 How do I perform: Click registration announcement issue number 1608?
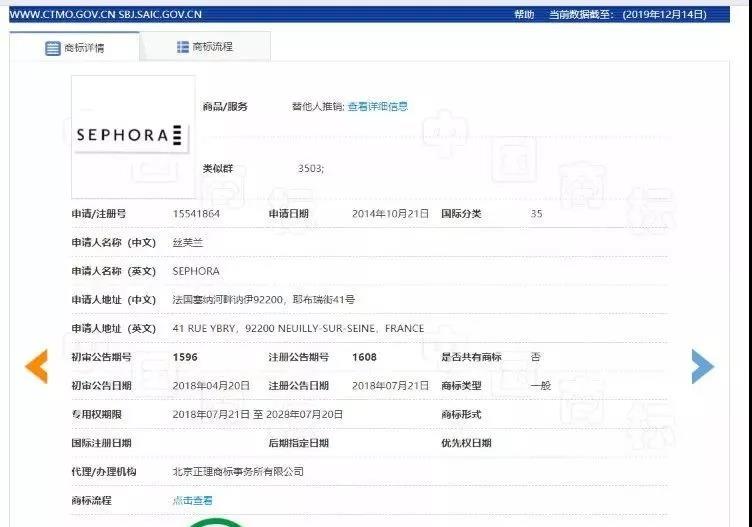tap(364, 357)
